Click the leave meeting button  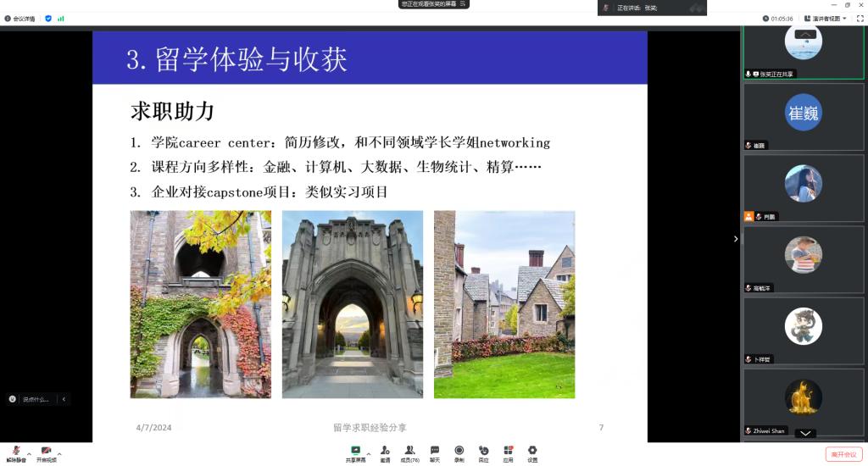tap(843, 455)
